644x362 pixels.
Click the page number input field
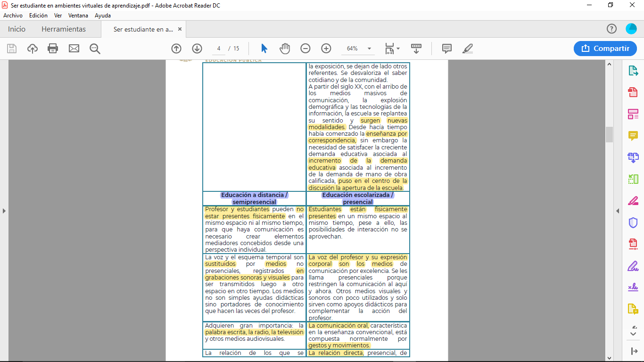tap(219, 49)
